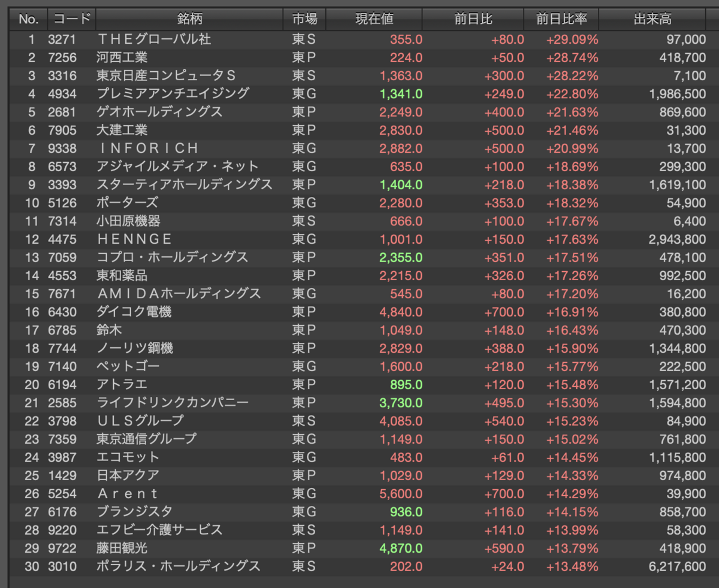Click stock code 2585
This screenshot has width=719, height=588.
tap(62, 403)
